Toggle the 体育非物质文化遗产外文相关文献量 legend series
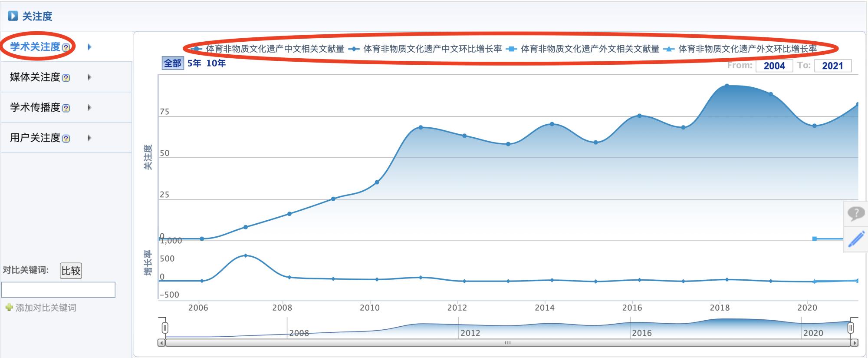This screenshot has width=868, height=358. click(x=590, y=49)
